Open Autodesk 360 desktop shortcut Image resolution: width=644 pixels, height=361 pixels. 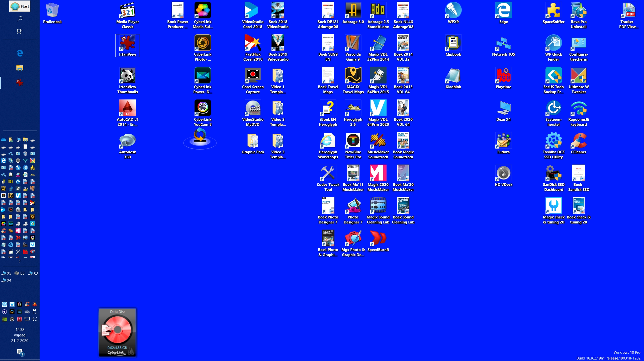(127, 146)
